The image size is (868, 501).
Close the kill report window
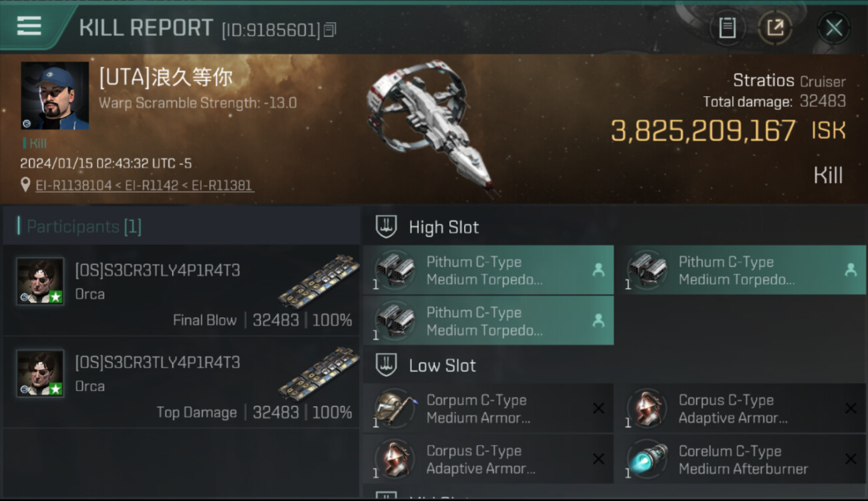point(834,28)
